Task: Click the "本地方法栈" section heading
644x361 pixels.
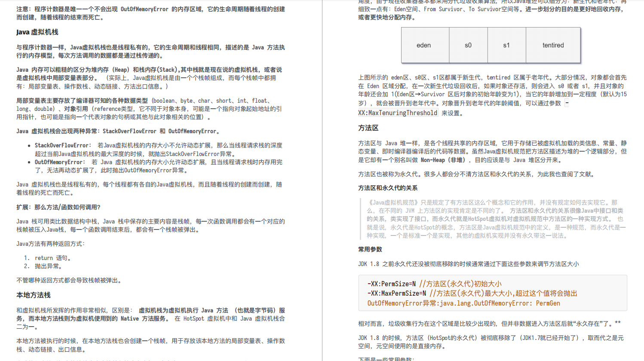Action: (x=34, y=295)
